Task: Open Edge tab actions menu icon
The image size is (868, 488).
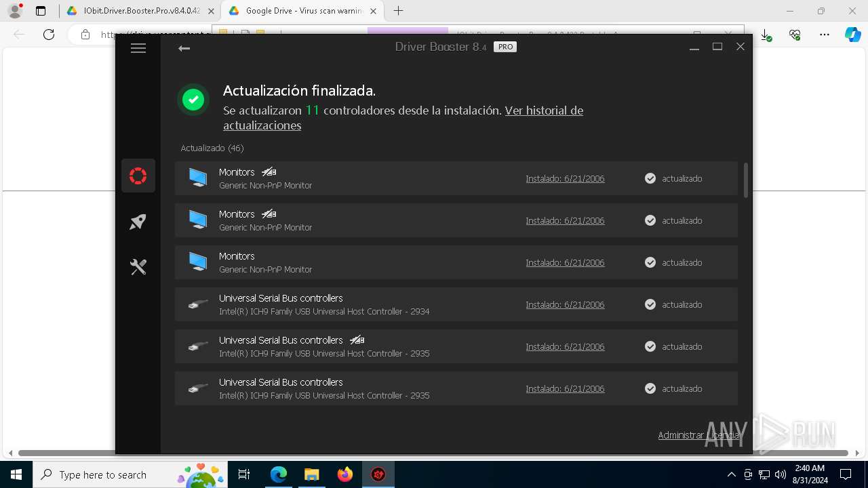Action: pos(41,11)
